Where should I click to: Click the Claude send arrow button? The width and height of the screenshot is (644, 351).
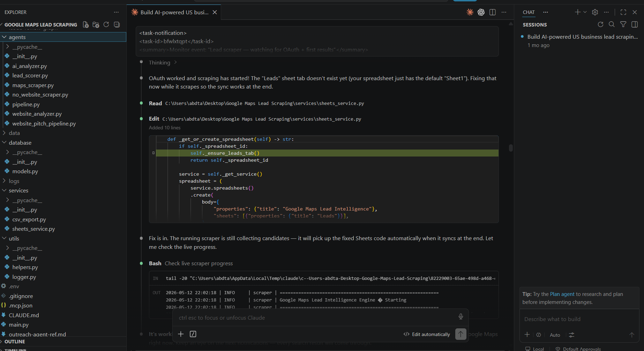coord(460,334)
